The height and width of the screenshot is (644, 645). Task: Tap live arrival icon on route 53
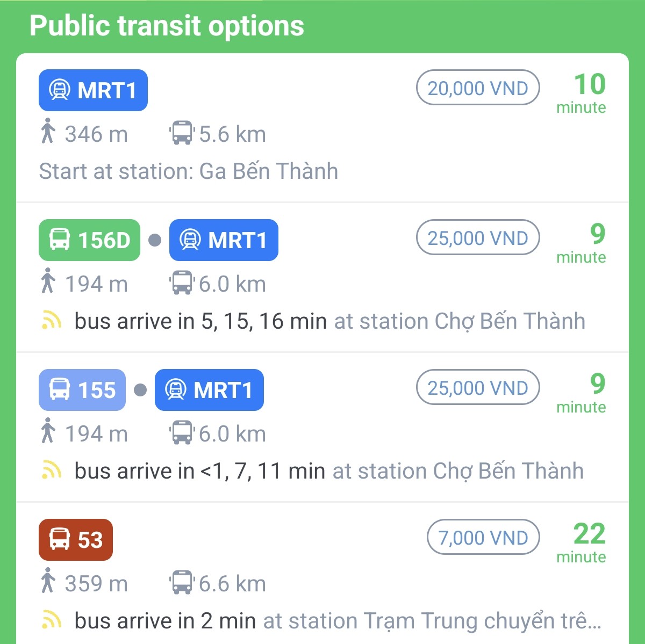(x=51, y=621)
